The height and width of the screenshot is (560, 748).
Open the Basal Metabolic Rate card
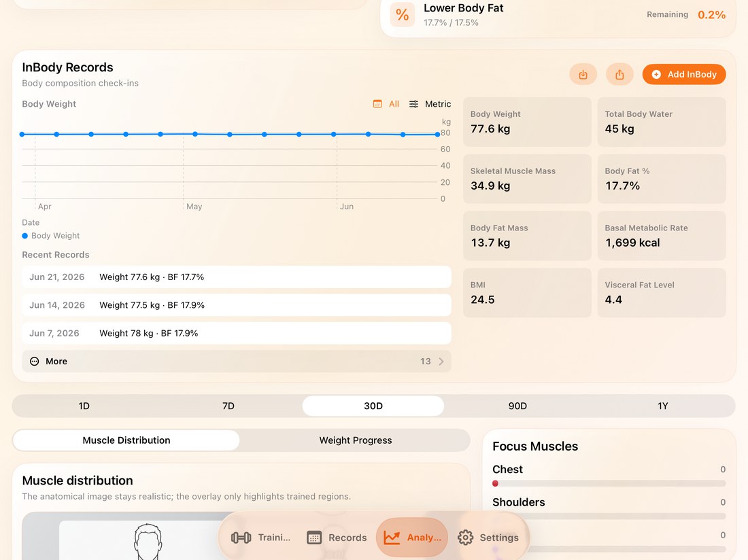662,236
